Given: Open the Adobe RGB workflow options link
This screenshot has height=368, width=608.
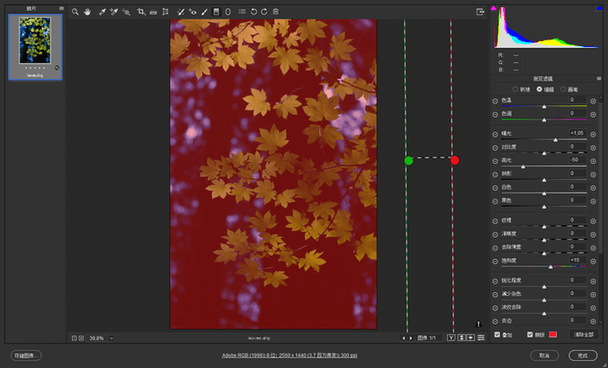Looking at the screenshot, I should pos(289,355).
